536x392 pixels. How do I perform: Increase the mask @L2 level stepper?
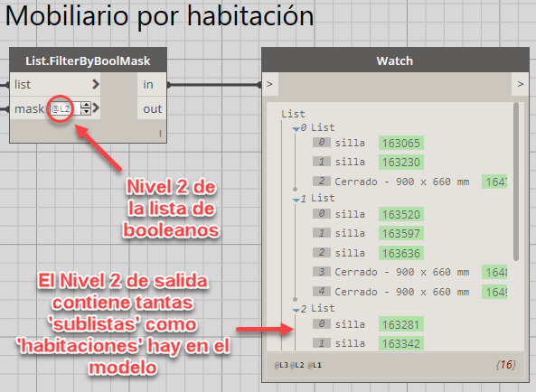87,105
